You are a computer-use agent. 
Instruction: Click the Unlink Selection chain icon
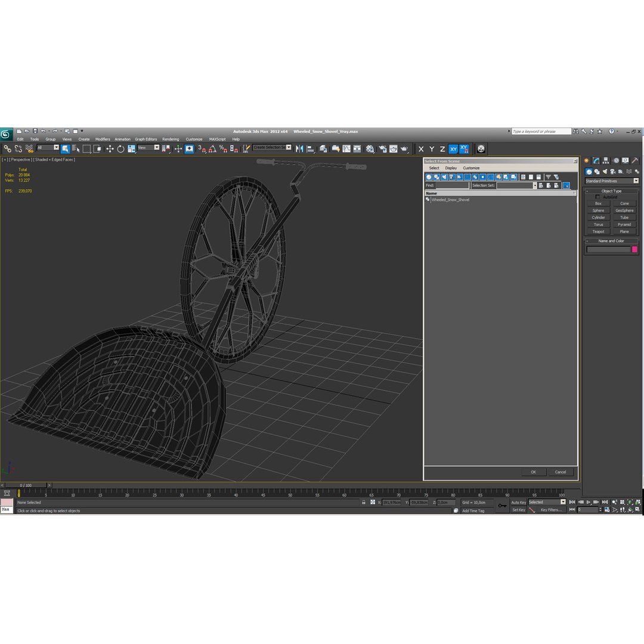tap(18, 148)
